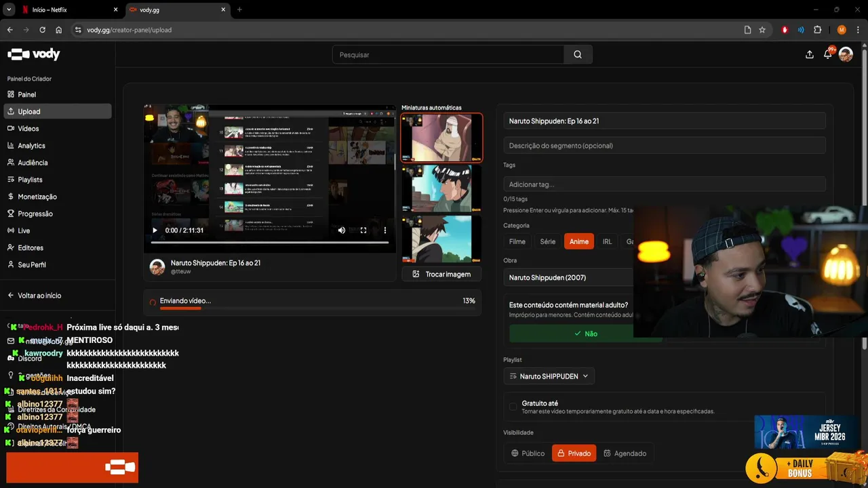This screenshot has height=488, width=868.
Task: Open a new browser tab
Action: tap(239, 9)
